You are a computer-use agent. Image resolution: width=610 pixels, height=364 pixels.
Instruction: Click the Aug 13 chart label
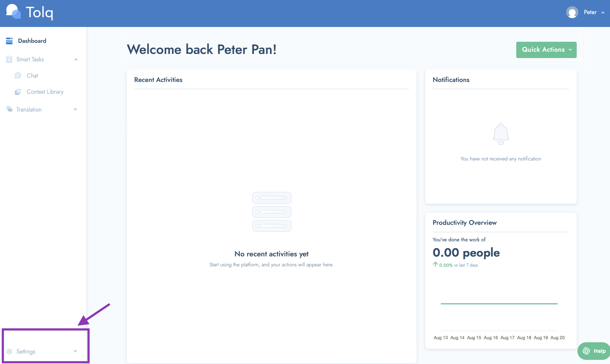coord(441,337)
